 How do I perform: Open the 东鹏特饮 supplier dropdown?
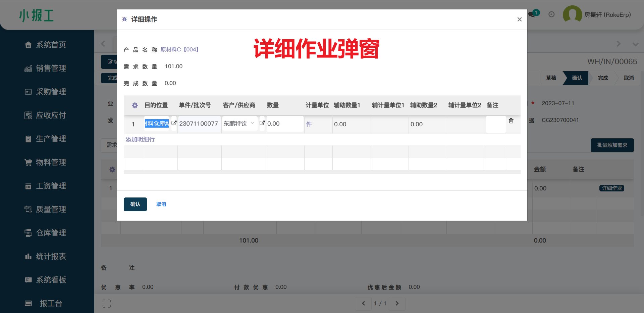point(252,123)
